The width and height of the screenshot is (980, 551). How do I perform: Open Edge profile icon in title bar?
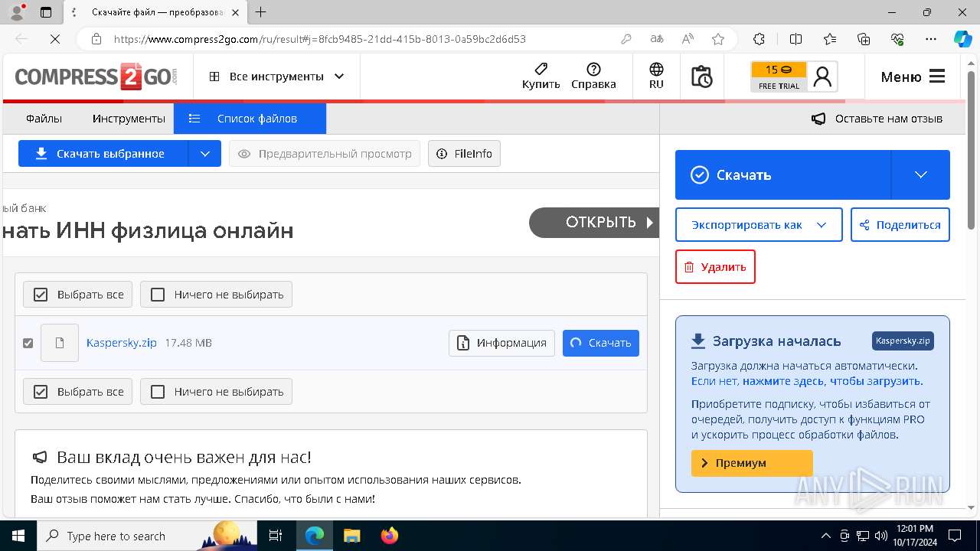pyautogui.click(x=16, y=12)
